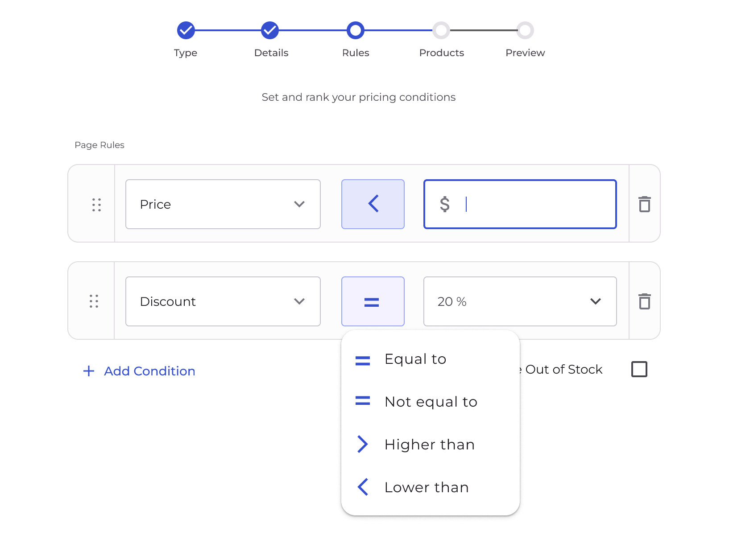
Task: Choose 'Equal to' from operator menu
Action: pyautogui.click(x=415, y=359)
